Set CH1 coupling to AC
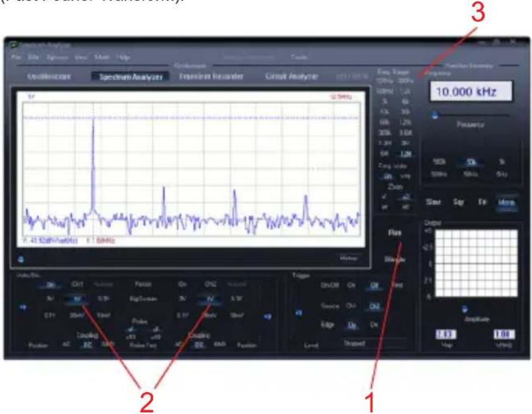The image size is (532, 414). tap(66, 344)
